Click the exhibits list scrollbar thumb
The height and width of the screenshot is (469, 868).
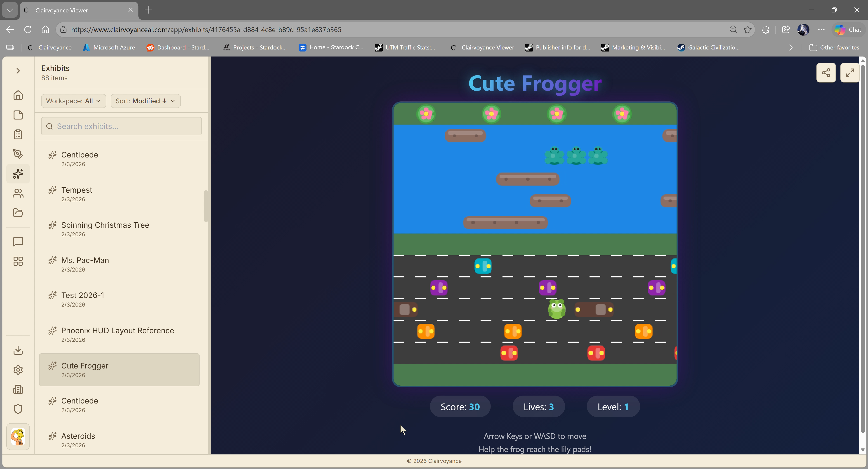pos(205,206)
